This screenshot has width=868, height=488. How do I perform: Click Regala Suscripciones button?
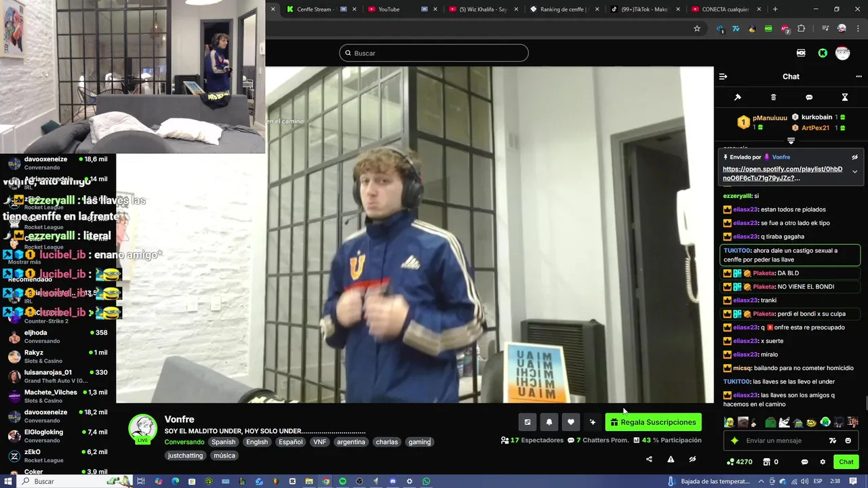(x=653, y=422)
